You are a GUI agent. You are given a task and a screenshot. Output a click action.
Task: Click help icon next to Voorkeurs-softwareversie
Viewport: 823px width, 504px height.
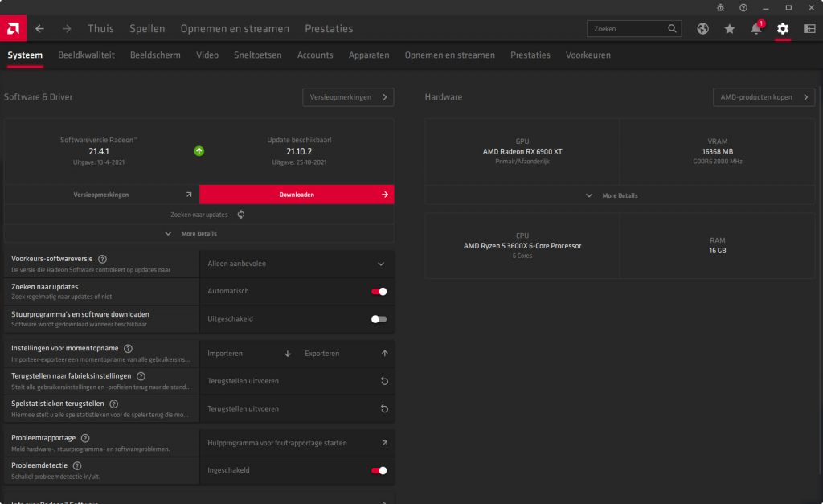102,259
